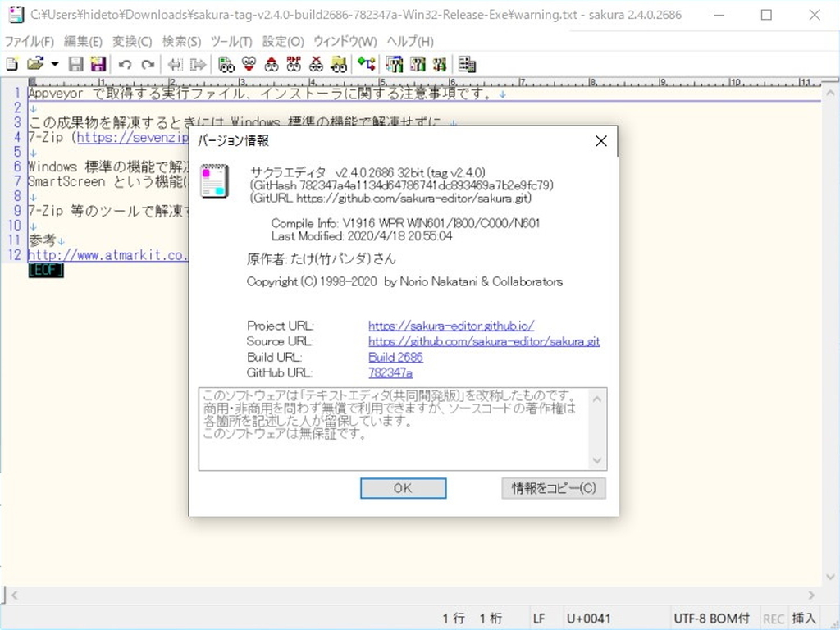This screenshot has width=840, height=630.
Task: Click the [EOF] marker in the editor
Action: (46, 270)
